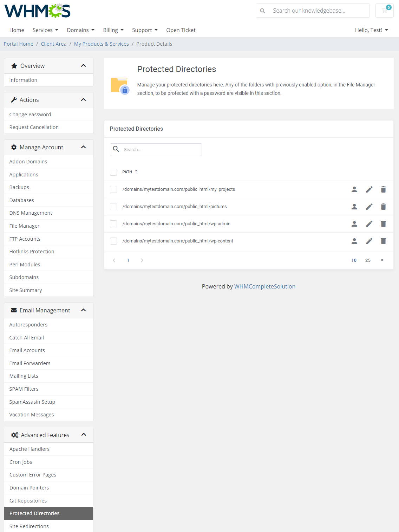Check the wp-content row checkbox
Image resolution: width=399 pixels, height=532 pixels.
pyautogui.click(x=113, y=241)
